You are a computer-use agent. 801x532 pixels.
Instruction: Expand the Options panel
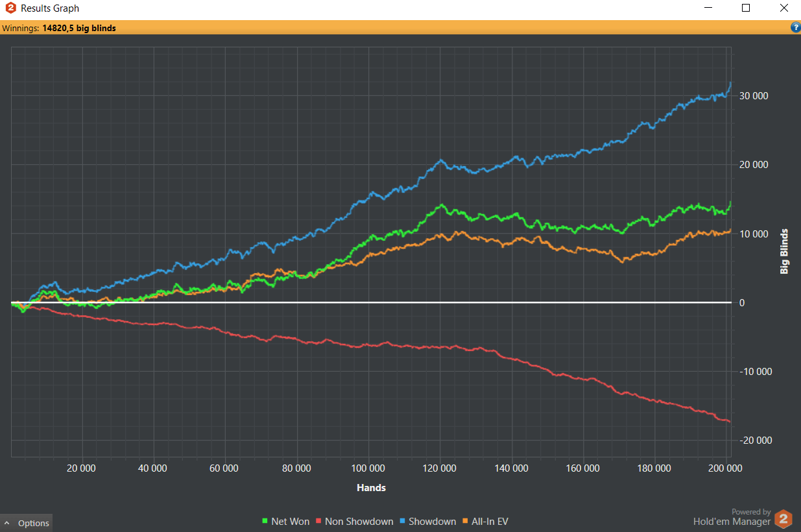pos(27,523)
